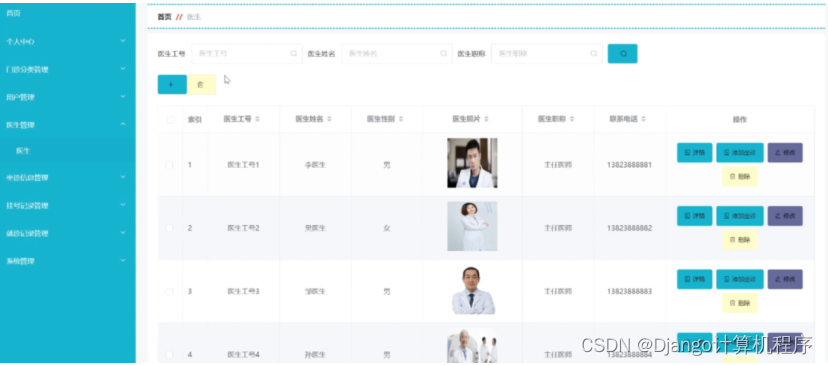Sort table by 联系电话 column arrows
828x365 pixels.
pyautogui.click(x=643, y=119)
